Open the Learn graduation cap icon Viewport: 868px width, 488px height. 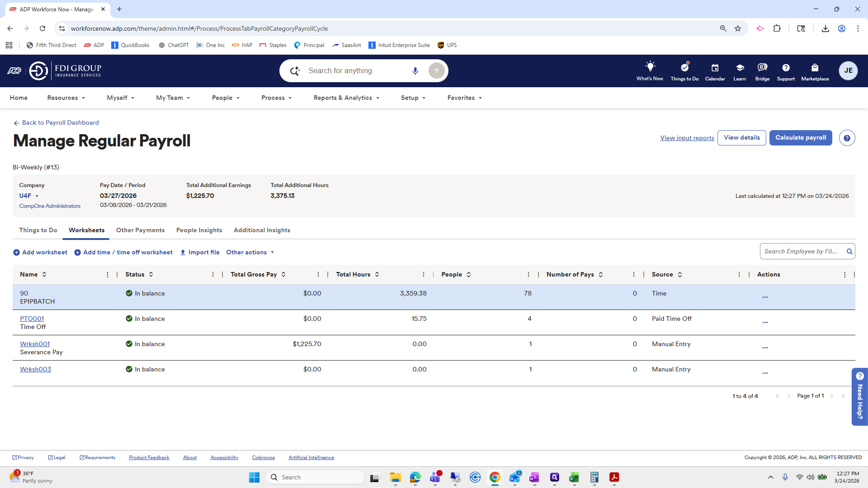(x=740, y=68)
